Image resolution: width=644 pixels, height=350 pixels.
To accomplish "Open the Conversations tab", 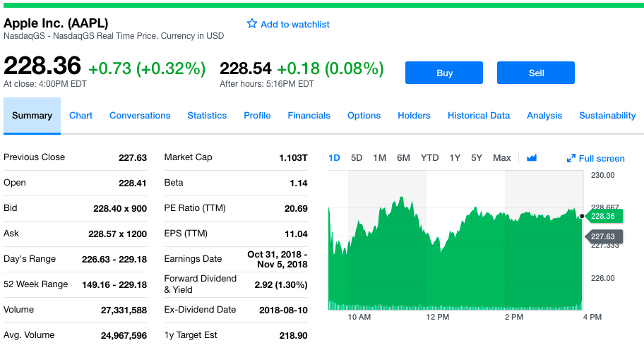I will pos(140,116).
